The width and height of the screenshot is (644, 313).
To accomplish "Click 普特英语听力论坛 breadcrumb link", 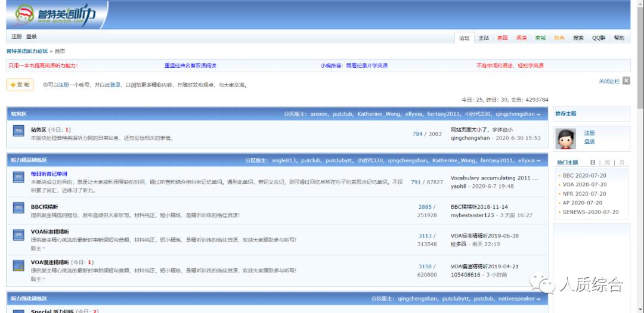I will [x=27, y=51].
